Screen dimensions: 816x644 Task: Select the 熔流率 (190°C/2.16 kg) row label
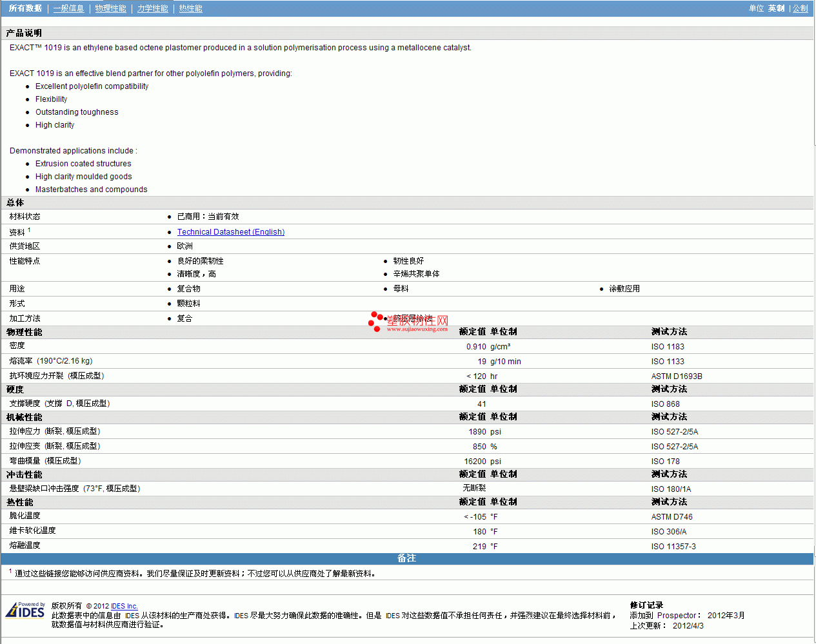[x=51, y=361]
